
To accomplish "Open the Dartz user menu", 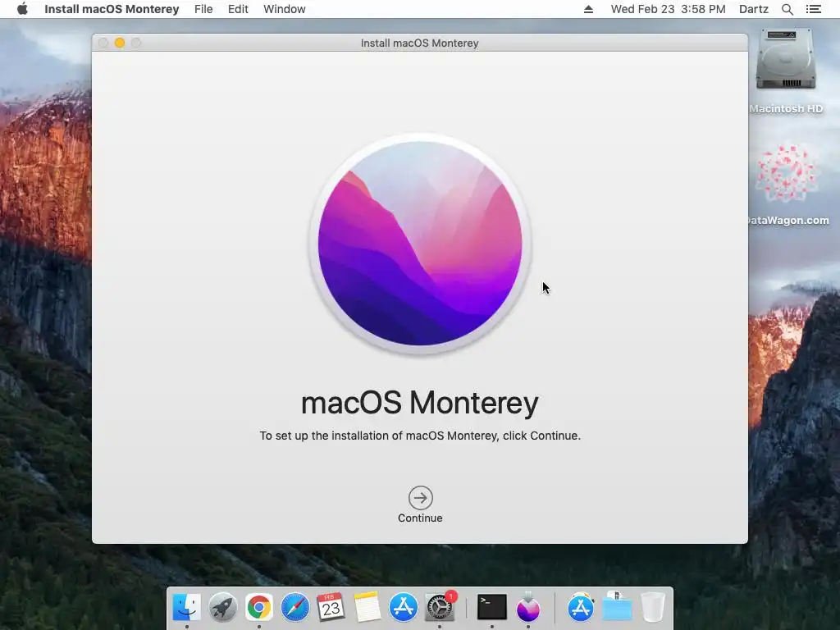I will pyautogui.click(x=754, y=9).
